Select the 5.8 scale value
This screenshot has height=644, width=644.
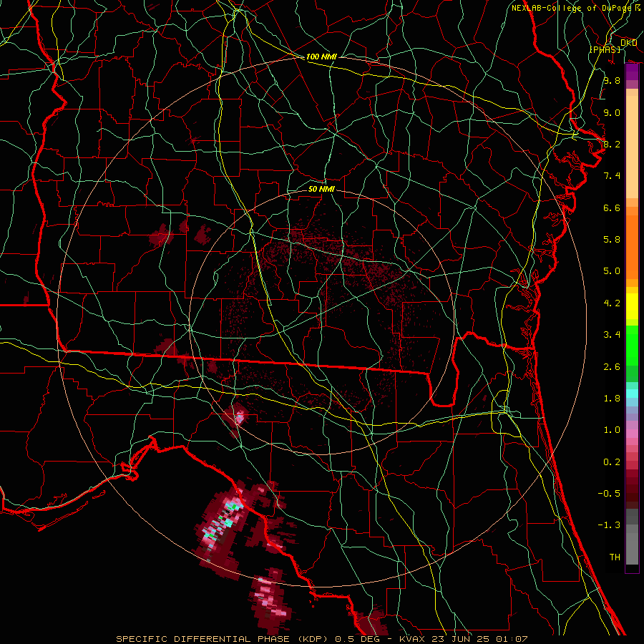pos(612,240)
